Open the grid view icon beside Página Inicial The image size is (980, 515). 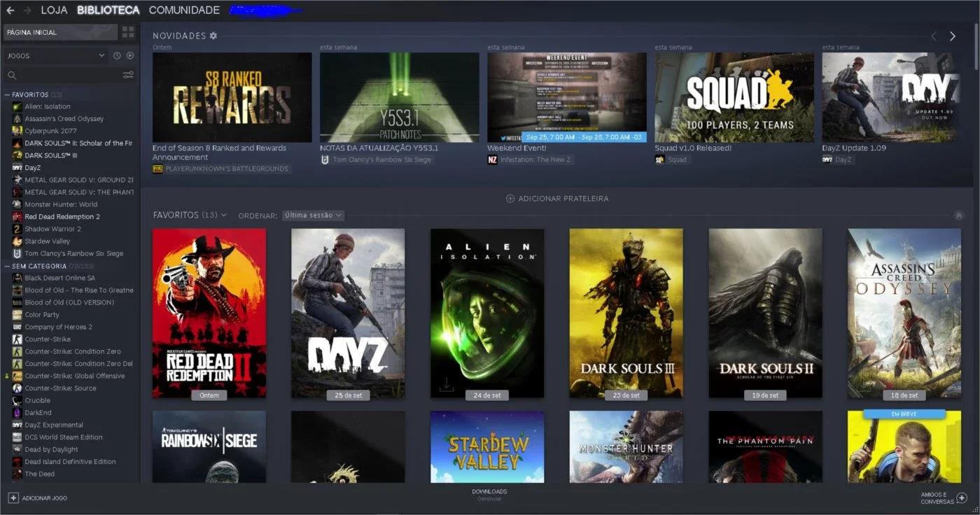pos(128,32)
